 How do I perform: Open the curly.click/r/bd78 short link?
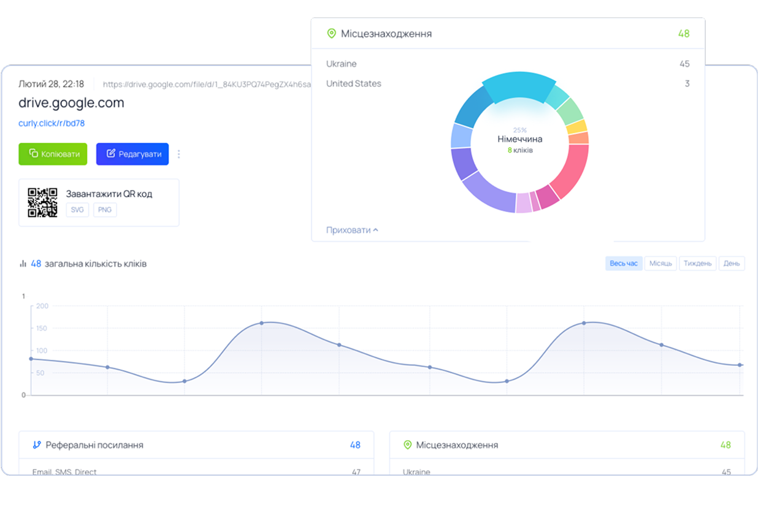[x=52, y=123]
